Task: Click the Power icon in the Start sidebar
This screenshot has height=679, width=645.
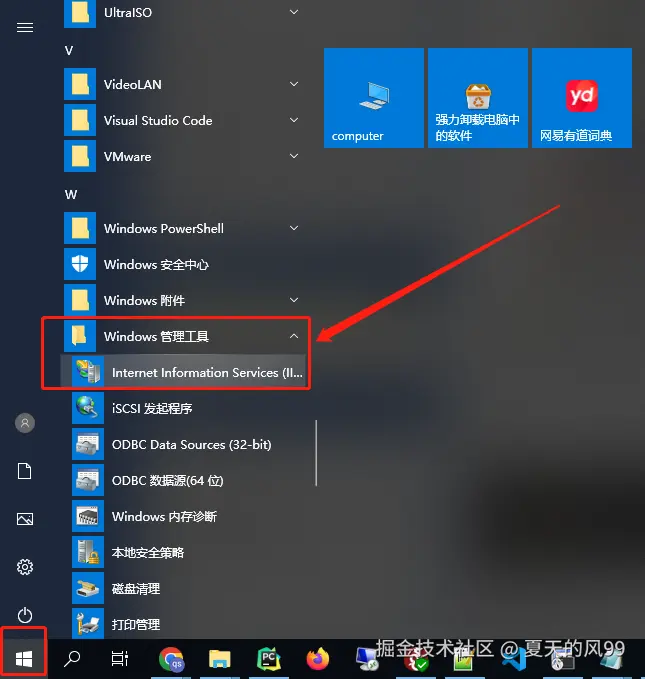Action: [25, 615]
